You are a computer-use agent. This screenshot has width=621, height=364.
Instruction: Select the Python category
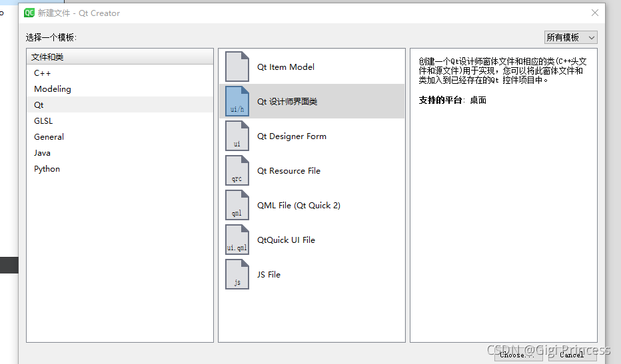120,168
